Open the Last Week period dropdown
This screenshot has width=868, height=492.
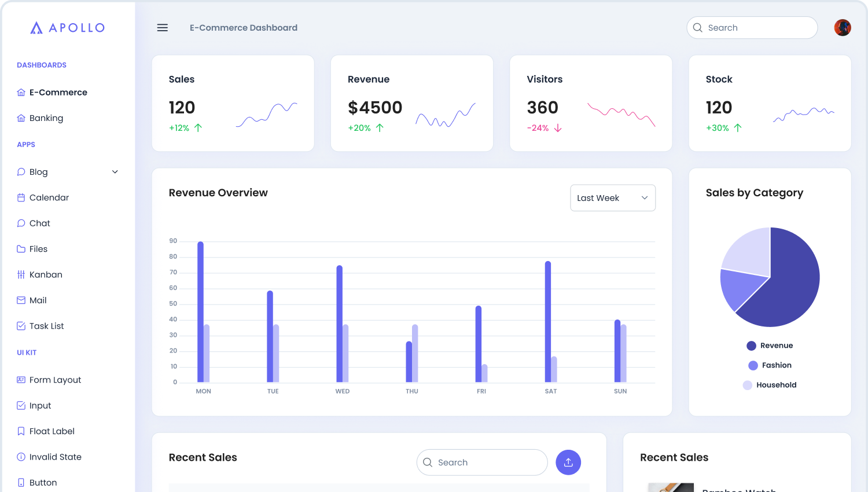pos(612,198)
